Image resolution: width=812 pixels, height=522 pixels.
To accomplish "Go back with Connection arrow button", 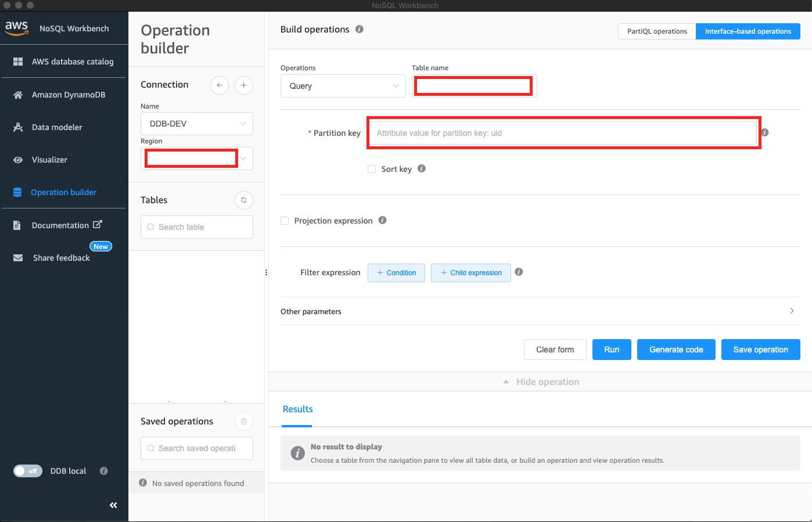I will [x=220, y=85].
